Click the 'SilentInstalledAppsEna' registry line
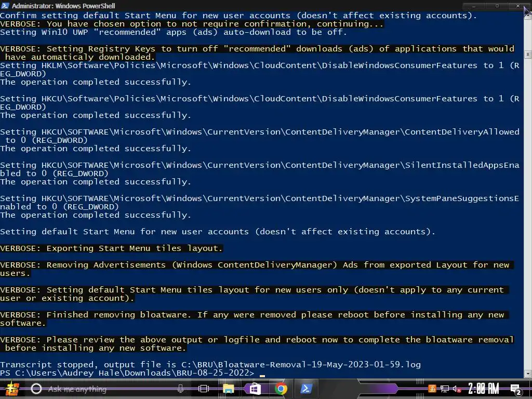This screenshot has height=399, width=532. click(260, 169)
